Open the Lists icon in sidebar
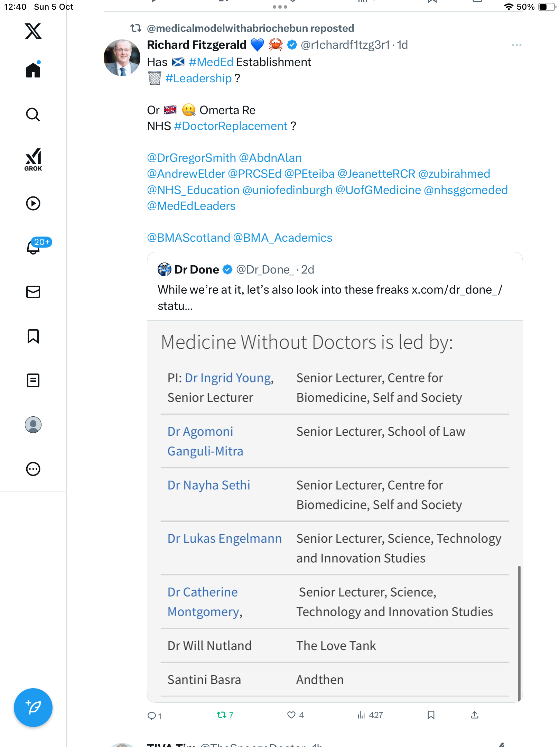This screenshot has height=747, width=560. point(33,380)
